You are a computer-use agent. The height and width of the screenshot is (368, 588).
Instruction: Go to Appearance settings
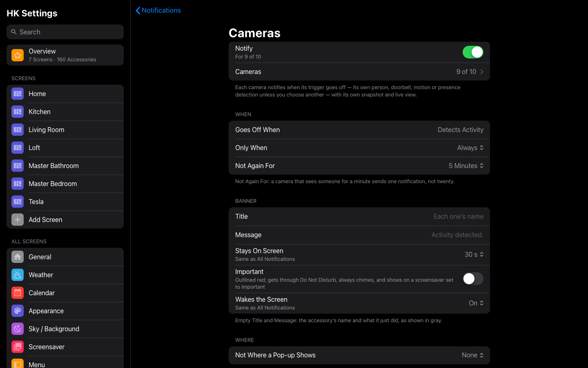pyautogui.click(x=65, y=311)
